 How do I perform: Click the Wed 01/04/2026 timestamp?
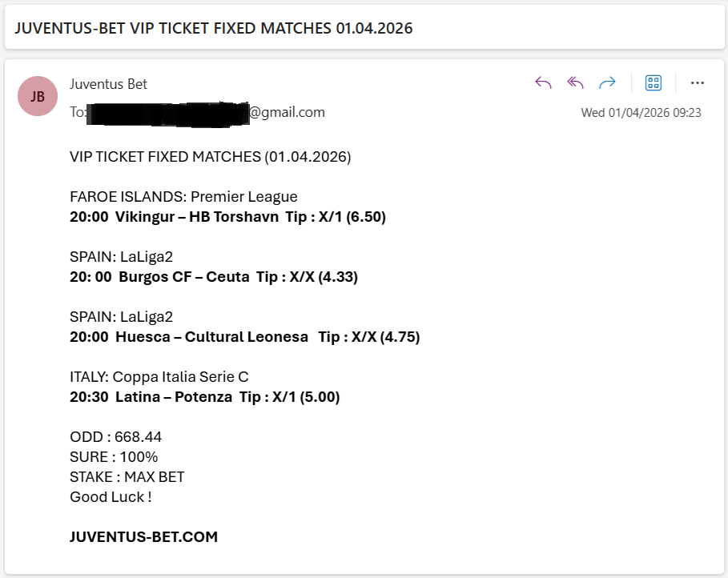(x=641, y=112)
